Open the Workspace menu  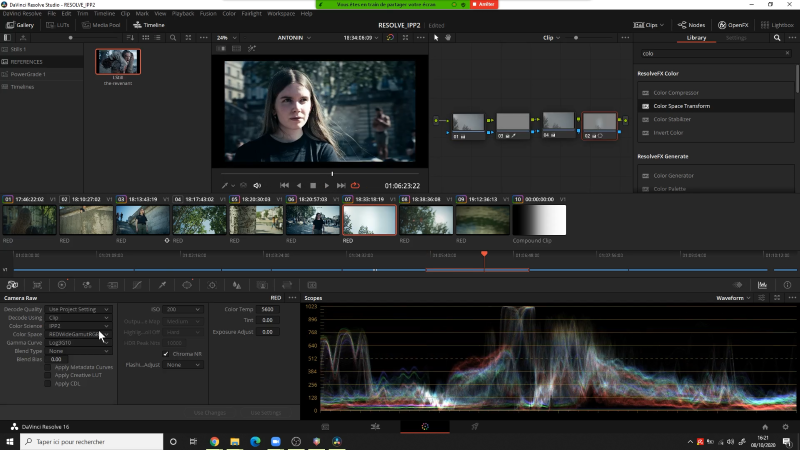point(281,14)
